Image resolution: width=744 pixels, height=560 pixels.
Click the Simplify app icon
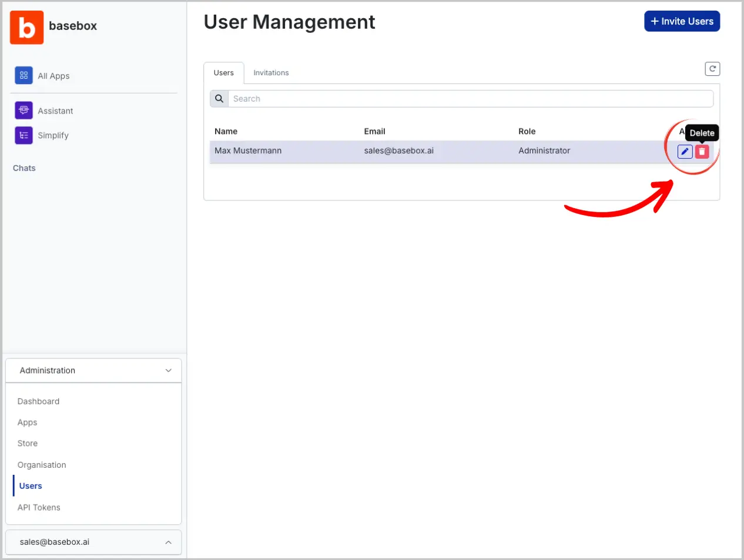pyautogui.click(x=24, y=135)
